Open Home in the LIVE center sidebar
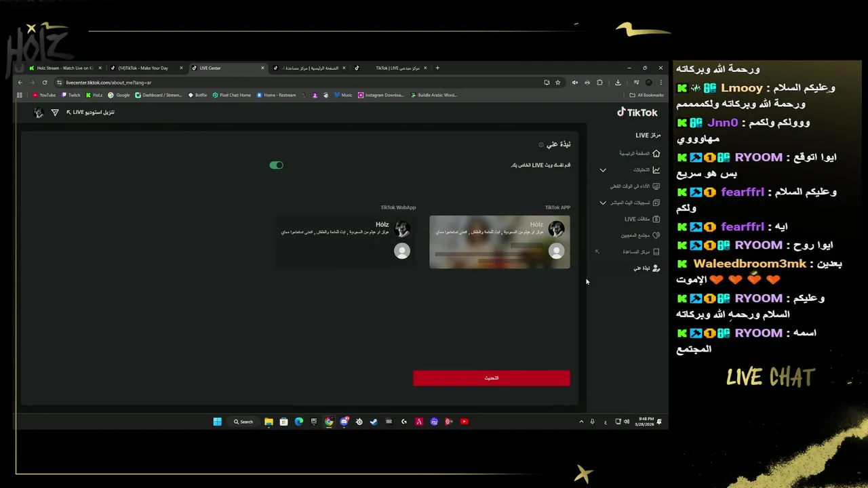The width and height of the screenshot is (868, 488). (639, 153)
